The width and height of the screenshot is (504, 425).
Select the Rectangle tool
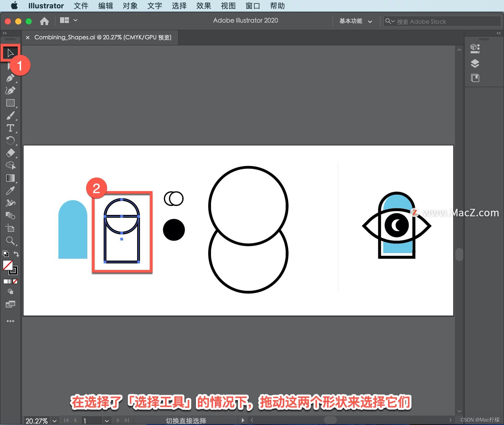10,103
